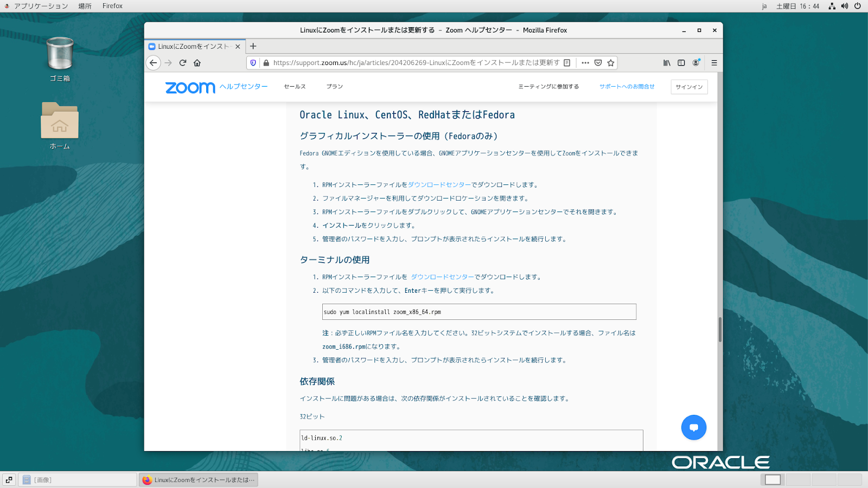Image resolution: width=868 pixels, height=488 pixels.
Task: Toggle reader view icon in address bar
Action: [567, 63]
